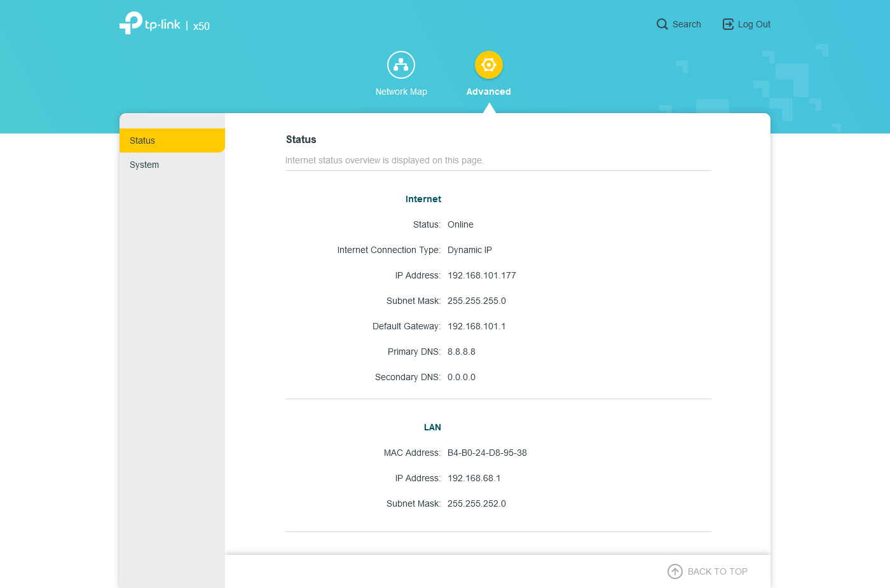This screenshot has height=588, width=890.
Task: Click the MAC Address label
Action: point(413,453)
